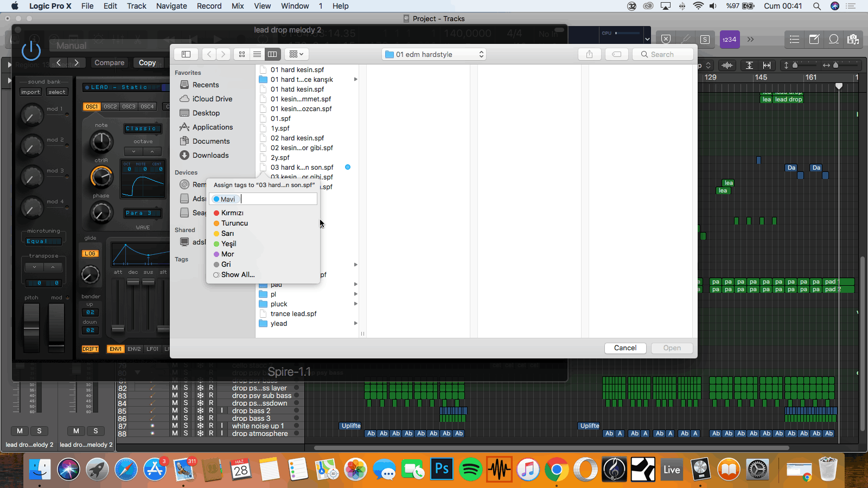868x488 pixels.
Task: Open the Classic oscillator mode dropdown in Spire
Action: click(x=143, y=129)
